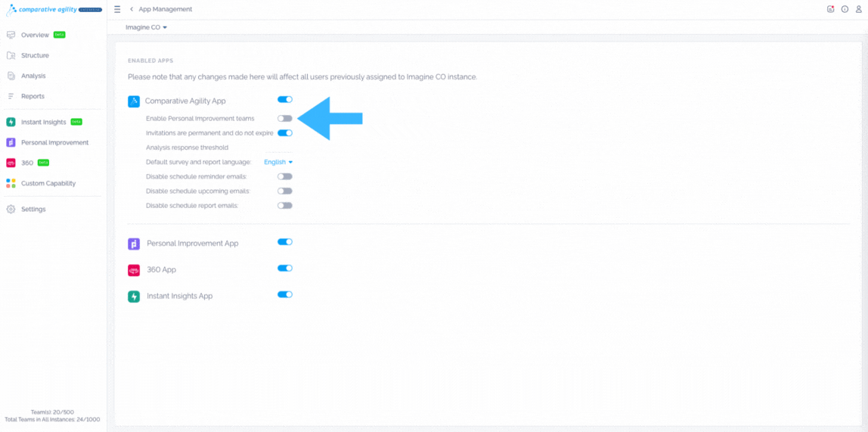Open Settings from the sidebar
Viewport: 868px width, 432px height.
(x=33, y=209)
